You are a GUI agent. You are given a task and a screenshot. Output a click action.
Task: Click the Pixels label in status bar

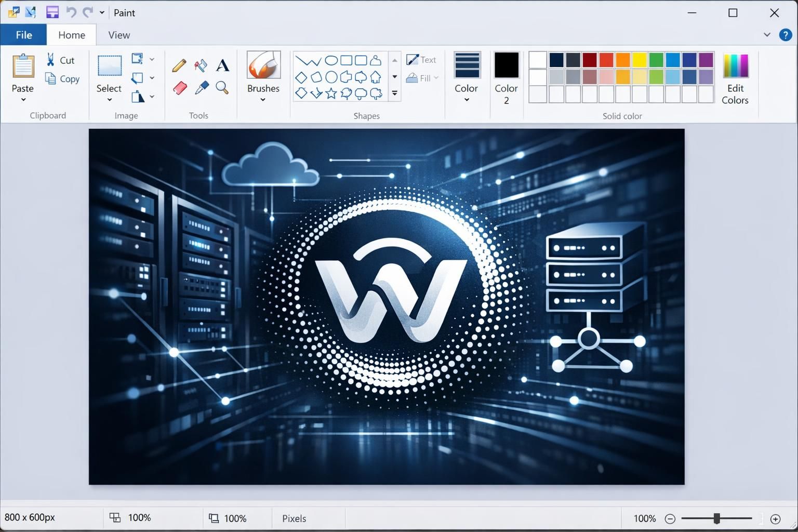point(294,518)
